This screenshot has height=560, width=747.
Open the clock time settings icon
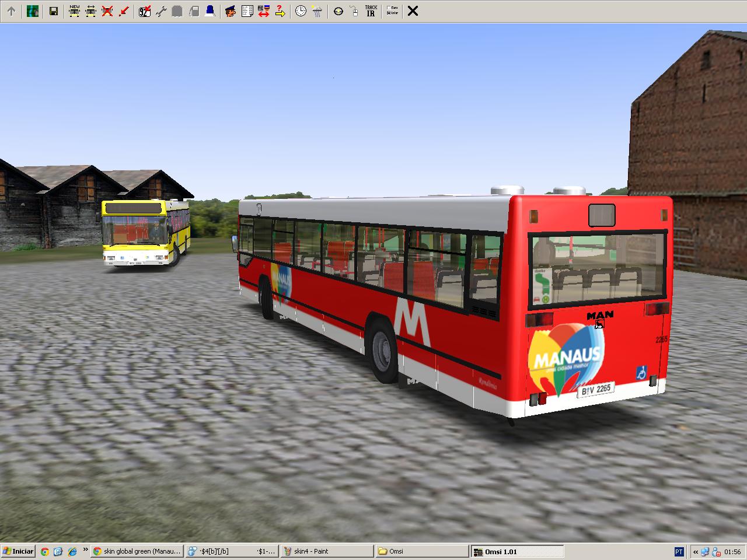[301, 10]
